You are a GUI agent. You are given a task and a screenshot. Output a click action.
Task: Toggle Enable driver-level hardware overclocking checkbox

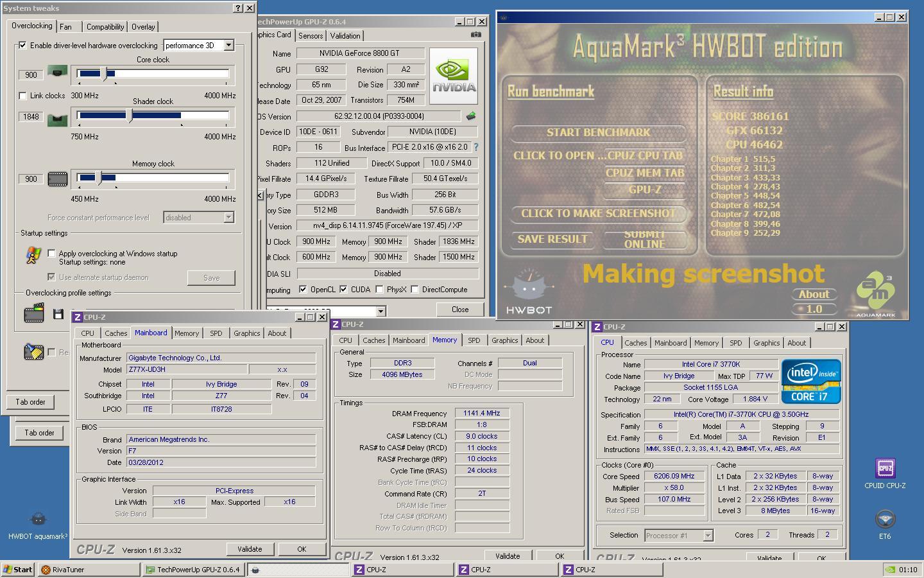pos(23,45)
